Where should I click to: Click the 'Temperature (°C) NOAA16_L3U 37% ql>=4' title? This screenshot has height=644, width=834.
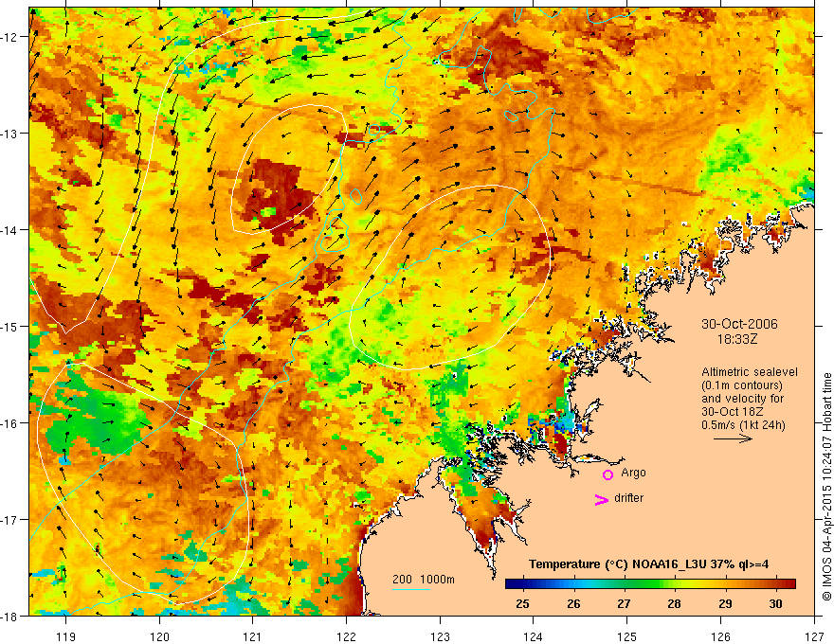(648, 564)
